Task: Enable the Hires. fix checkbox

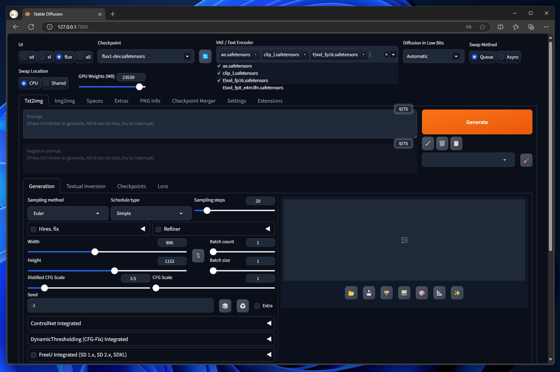Action: [x=34, y=229]
